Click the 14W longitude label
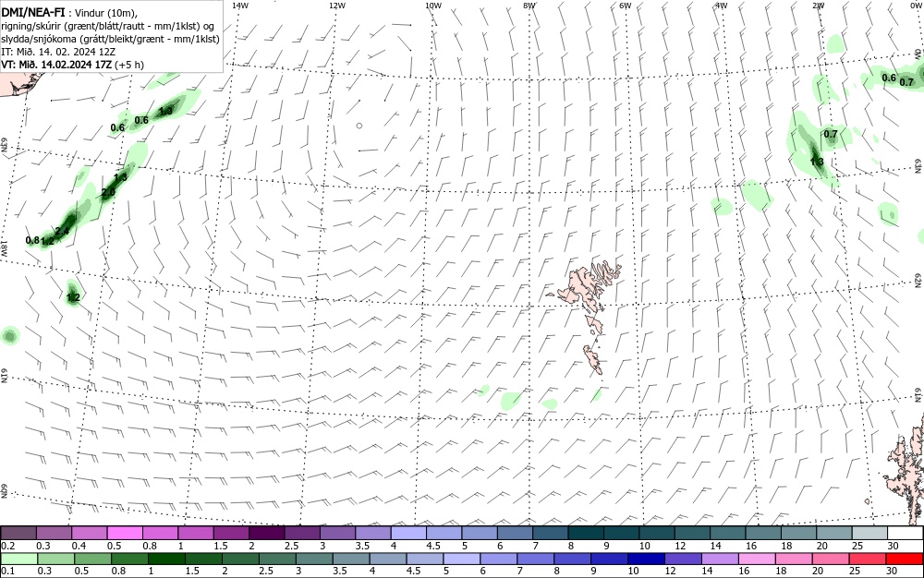 (240, 6)
